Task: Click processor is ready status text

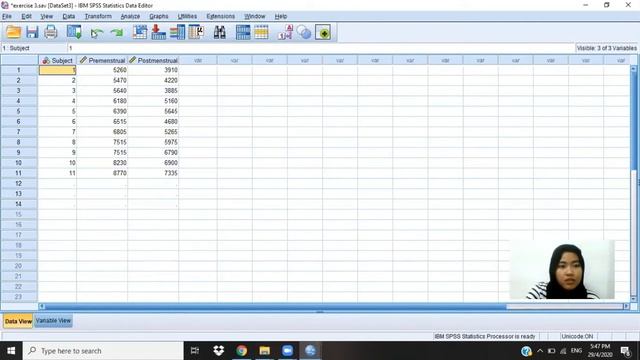Action: pyautogui.click(x=485, y=337)
